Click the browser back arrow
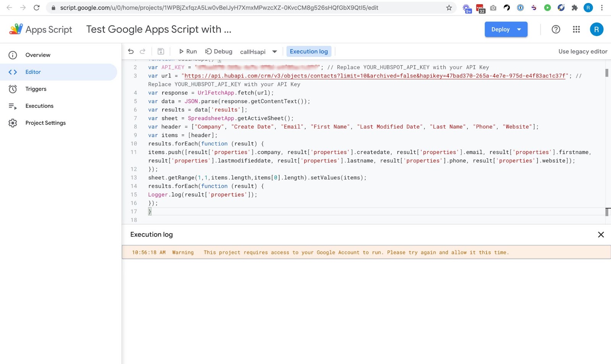 pos(9,8)
